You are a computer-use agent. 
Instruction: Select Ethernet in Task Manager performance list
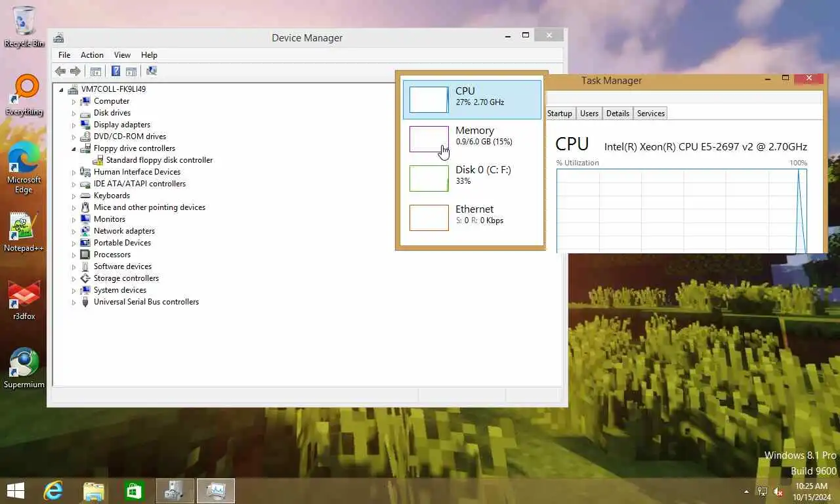(x=472, y=218)
